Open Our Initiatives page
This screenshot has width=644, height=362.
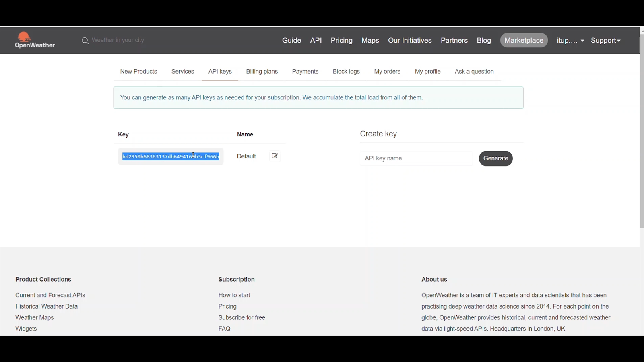[410, 40]
